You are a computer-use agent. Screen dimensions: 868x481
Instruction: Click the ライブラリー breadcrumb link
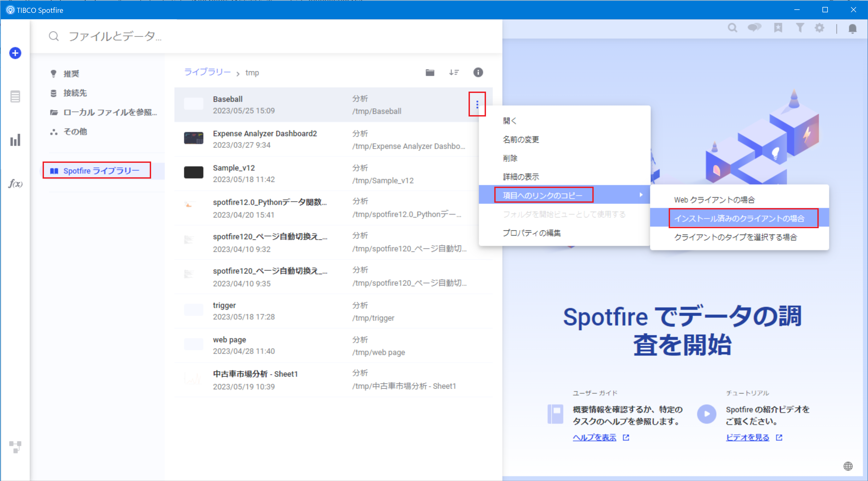(x=207, y=72)
